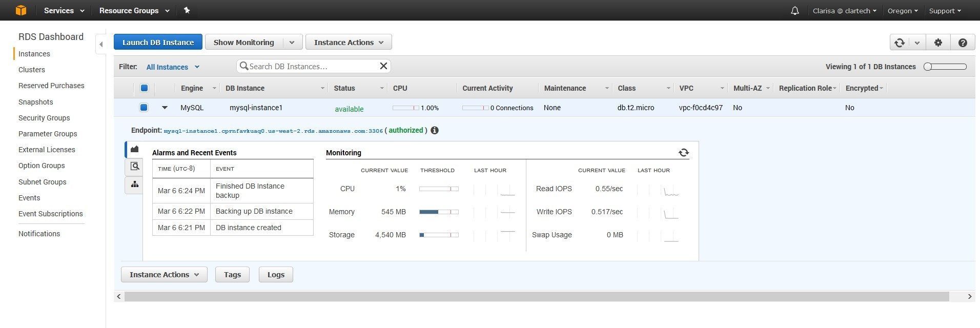Open Parameter Groups in the sidebar
980x328 pixels.
(x=48, y=134)
